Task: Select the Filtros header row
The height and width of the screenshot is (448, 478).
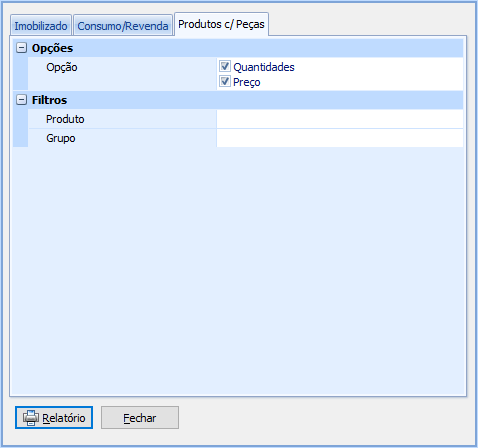Action: [x=238, y=100]
